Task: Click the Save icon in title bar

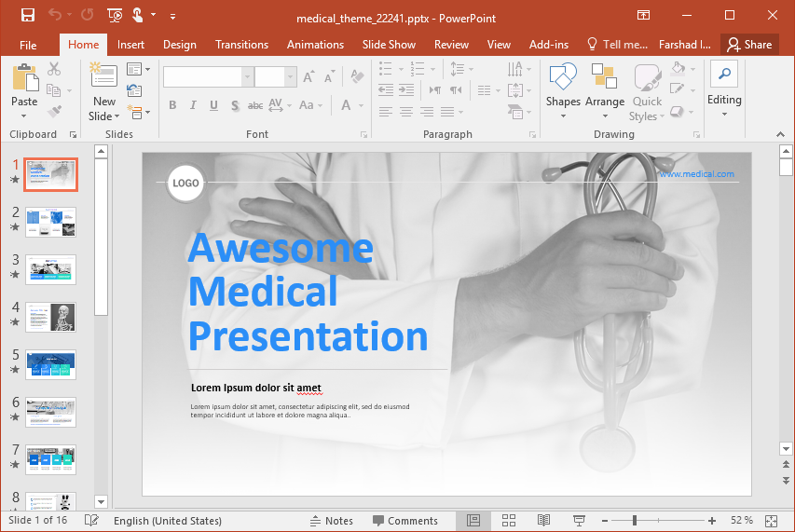Action: pos(28,15)
